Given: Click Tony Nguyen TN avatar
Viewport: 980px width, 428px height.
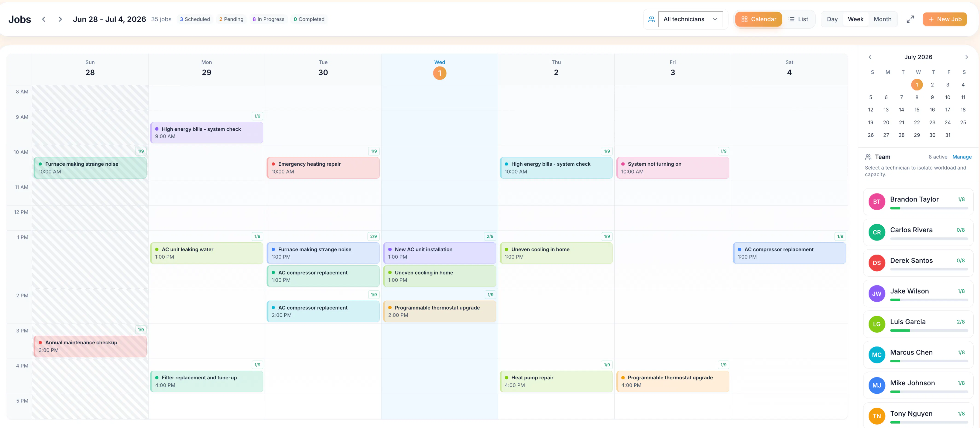Looking at the screenshot, I should point(877,416).
